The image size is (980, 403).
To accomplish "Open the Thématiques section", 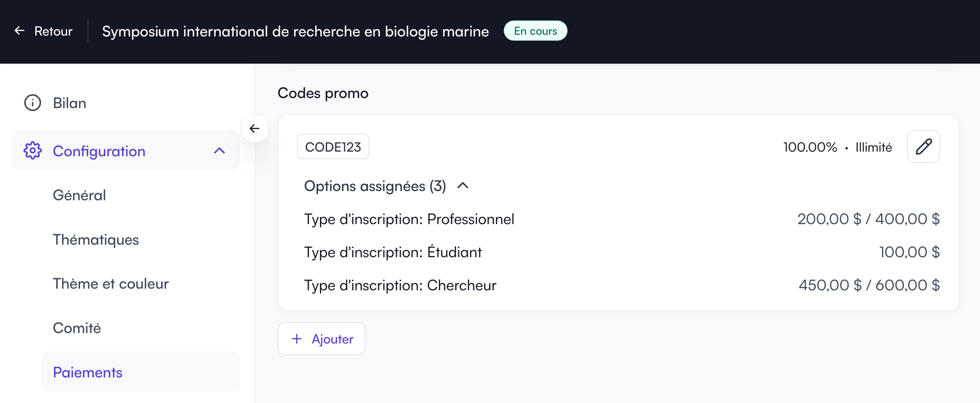I will [96, 240].
